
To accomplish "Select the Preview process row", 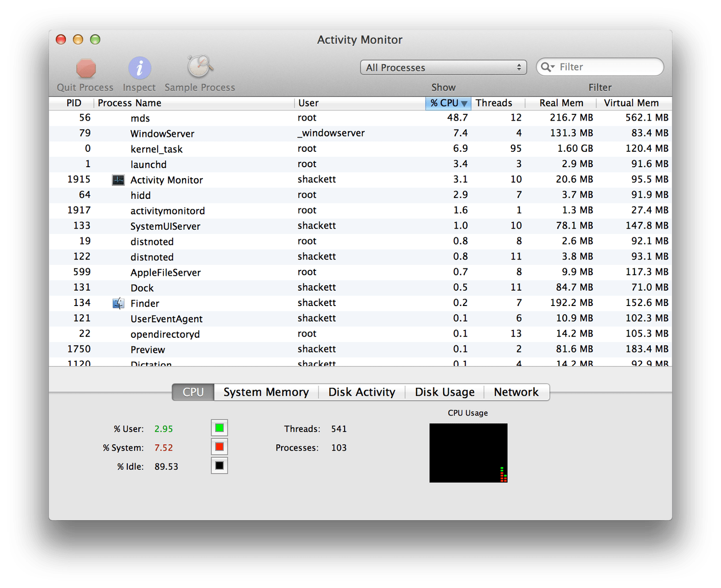I will click(x=360, y=349).
